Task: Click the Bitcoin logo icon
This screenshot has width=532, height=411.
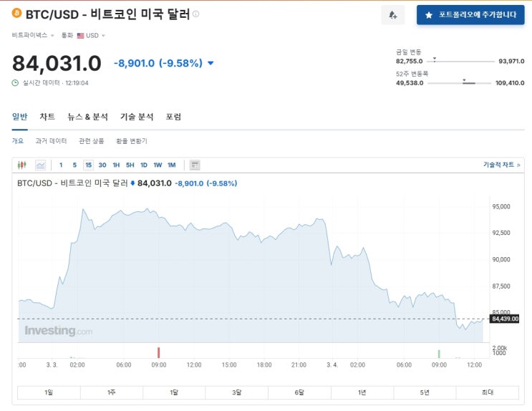Action: point(17,14)
